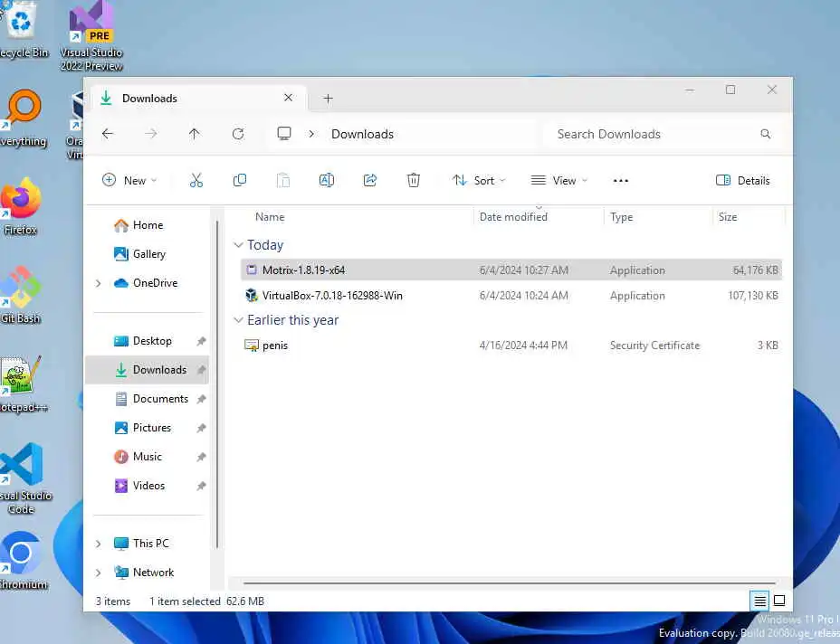Collapse the Earlier this year group
The width and height of the screenshot is (840, 644).
point(238,320)
